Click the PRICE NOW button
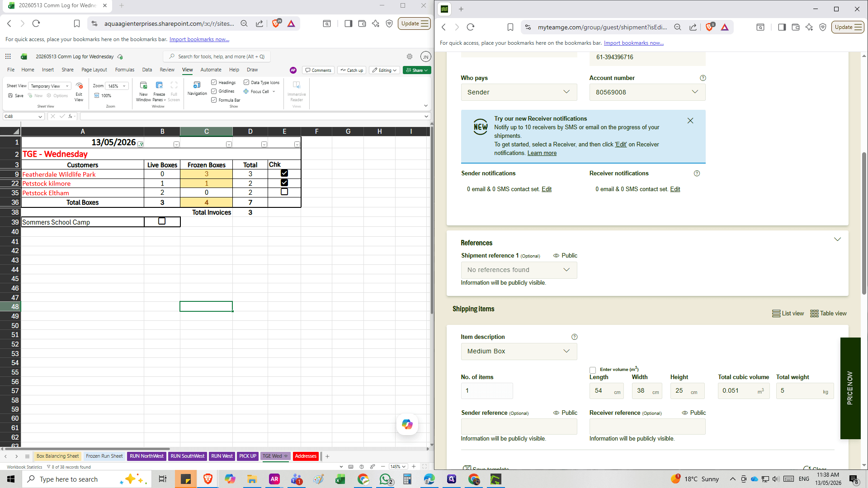Viewport: 868px width, 488px height. click(x=850, y=389)
